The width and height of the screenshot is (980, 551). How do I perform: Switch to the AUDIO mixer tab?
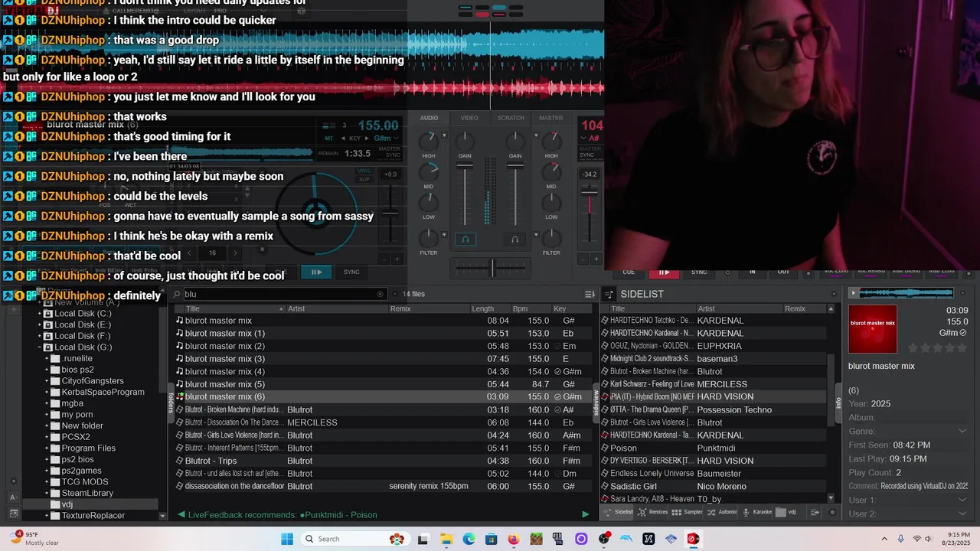tap(429, 118)
